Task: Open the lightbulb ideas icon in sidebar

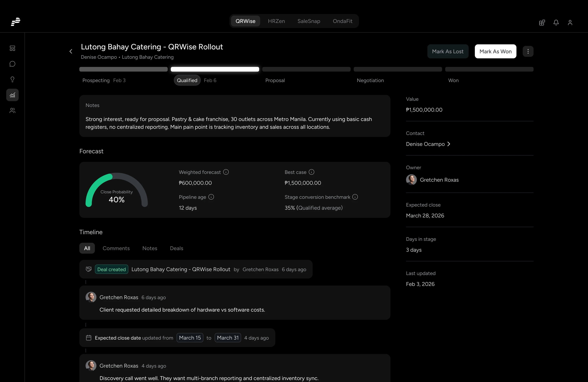Action: point(12,79)
